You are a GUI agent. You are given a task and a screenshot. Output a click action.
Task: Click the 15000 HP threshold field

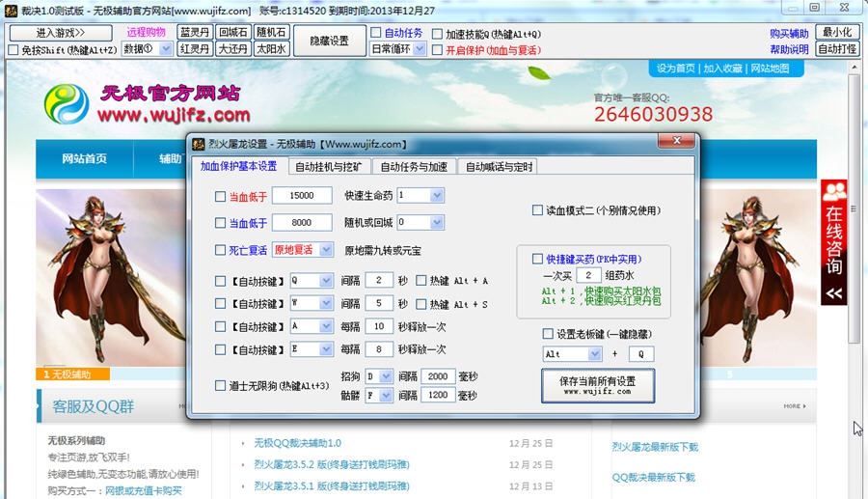302,196
